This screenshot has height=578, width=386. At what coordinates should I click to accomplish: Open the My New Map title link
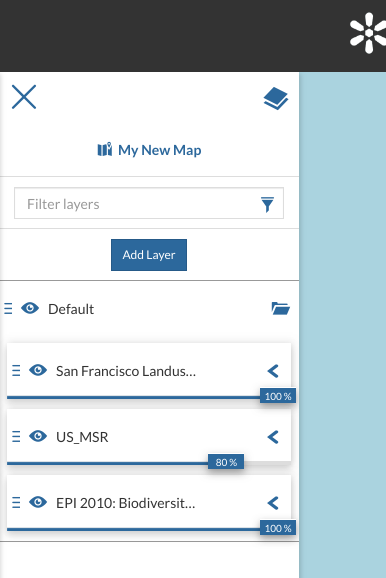160,150
